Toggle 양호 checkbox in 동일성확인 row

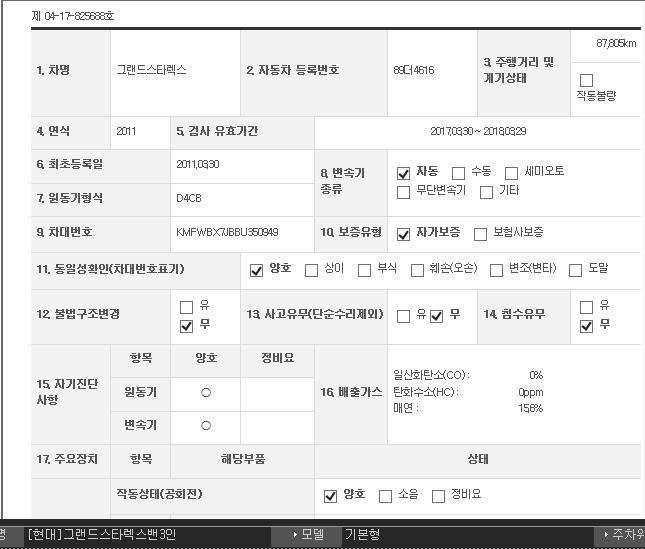(256, 270)
